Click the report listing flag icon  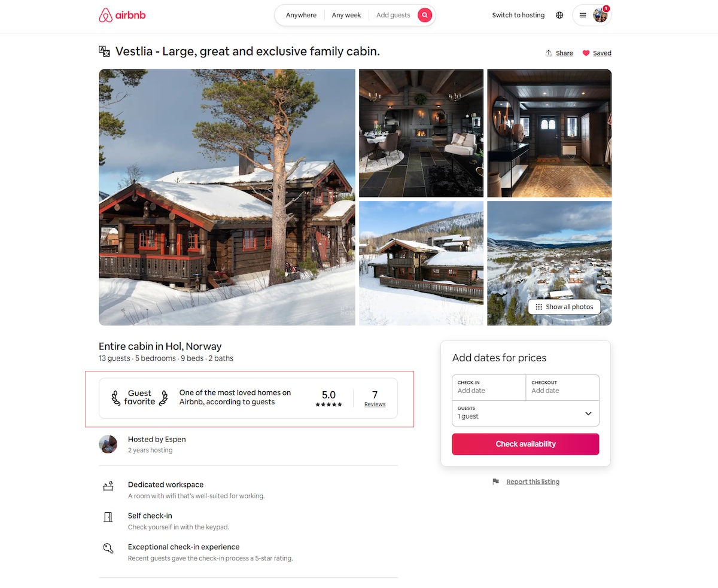pos(495,482)
